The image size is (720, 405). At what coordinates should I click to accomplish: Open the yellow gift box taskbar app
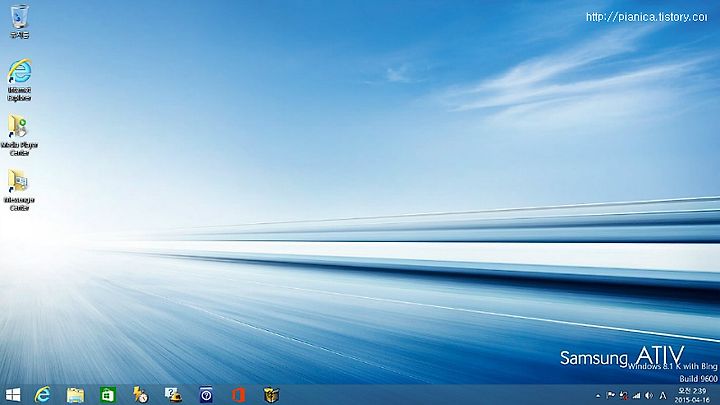(x=271, y=395)
